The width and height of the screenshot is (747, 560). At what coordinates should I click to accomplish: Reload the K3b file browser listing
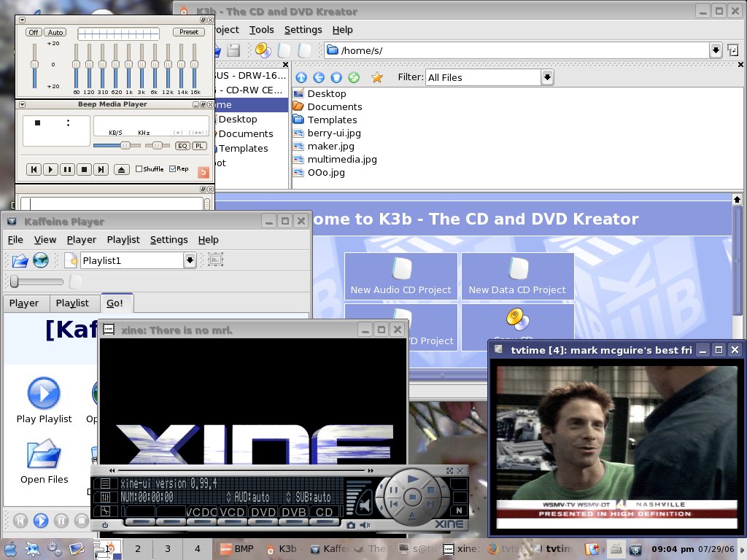(x=354, y=77)
